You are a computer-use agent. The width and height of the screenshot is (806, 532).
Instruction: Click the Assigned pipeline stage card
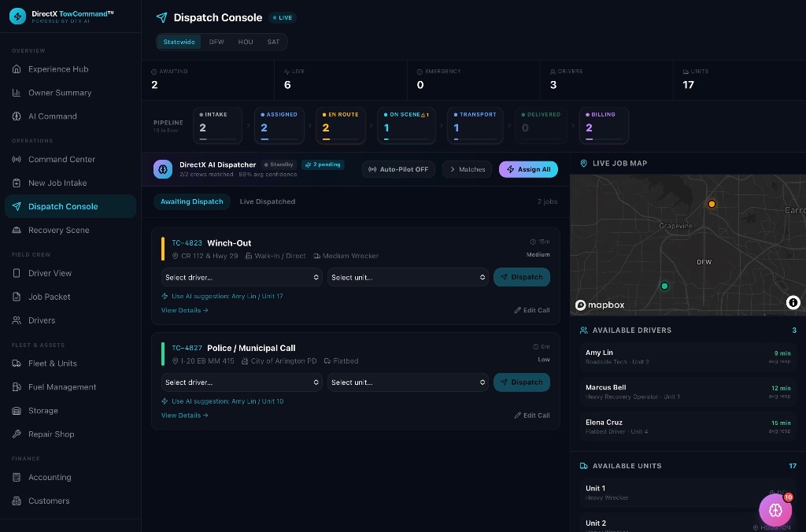(x=279, y=125)
